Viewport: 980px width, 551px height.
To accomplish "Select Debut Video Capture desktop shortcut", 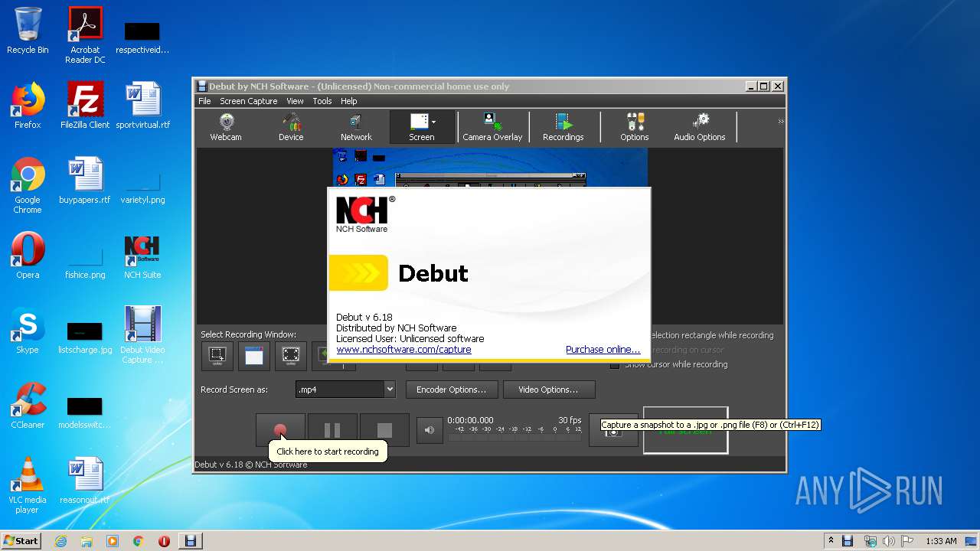I will click(142, 335).
